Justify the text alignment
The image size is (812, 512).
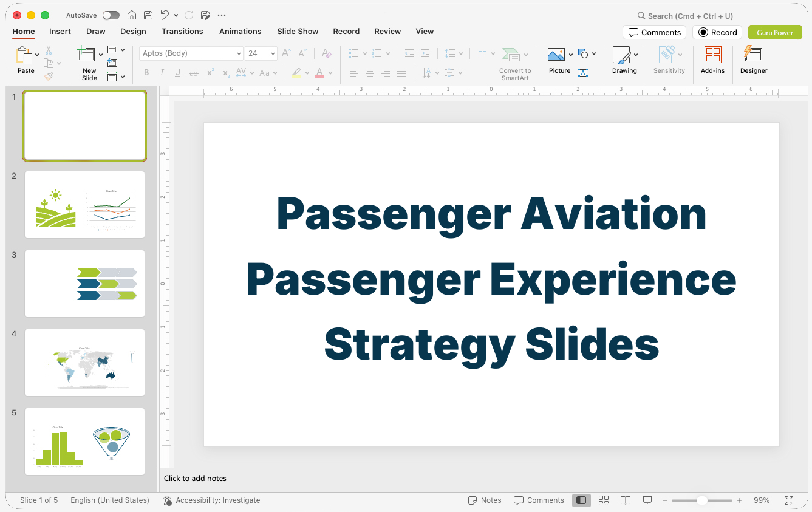[401, 73]
